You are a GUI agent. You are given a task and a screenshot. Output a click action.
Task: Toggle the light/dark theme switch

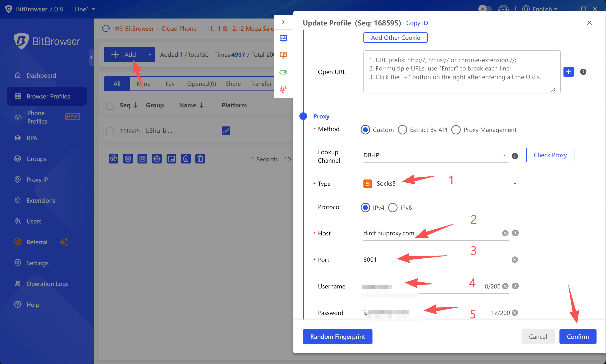tap(485, 9)
